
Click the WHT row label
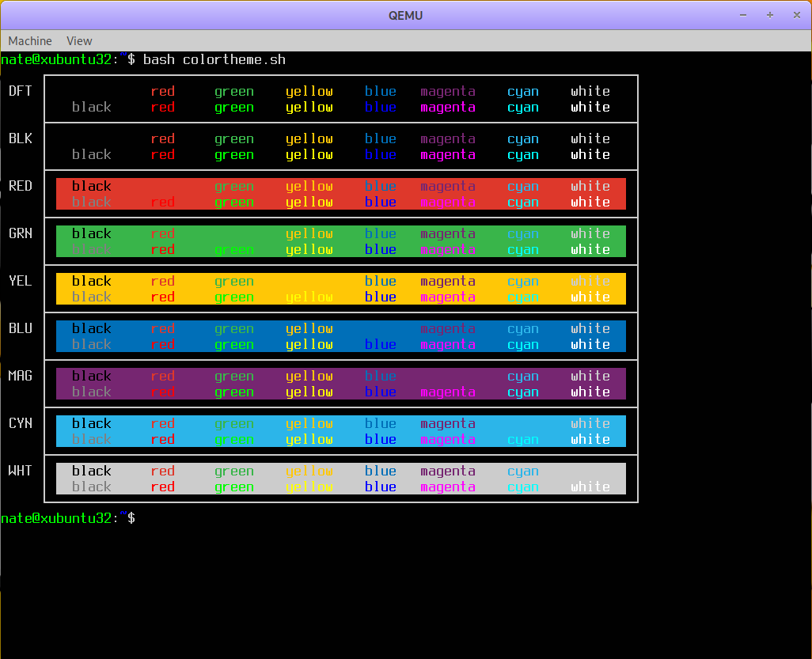(21, 471)
